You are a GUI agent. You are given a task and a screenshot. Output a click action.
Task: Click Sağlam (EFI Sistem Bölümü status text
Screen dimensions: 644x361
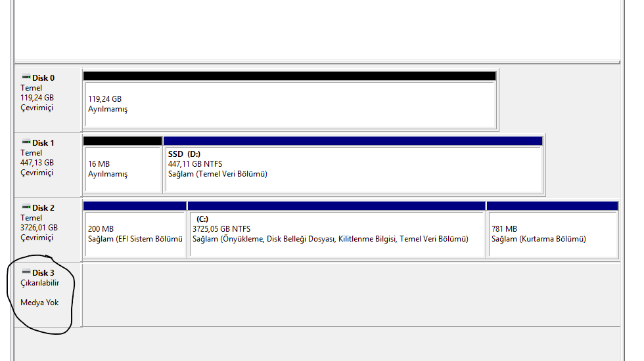coord(135,239)
